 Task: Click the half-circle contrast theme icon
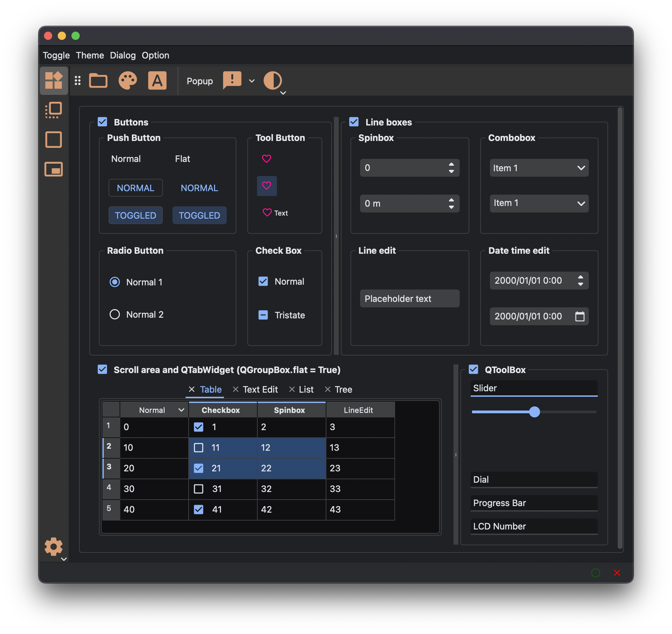272,81
